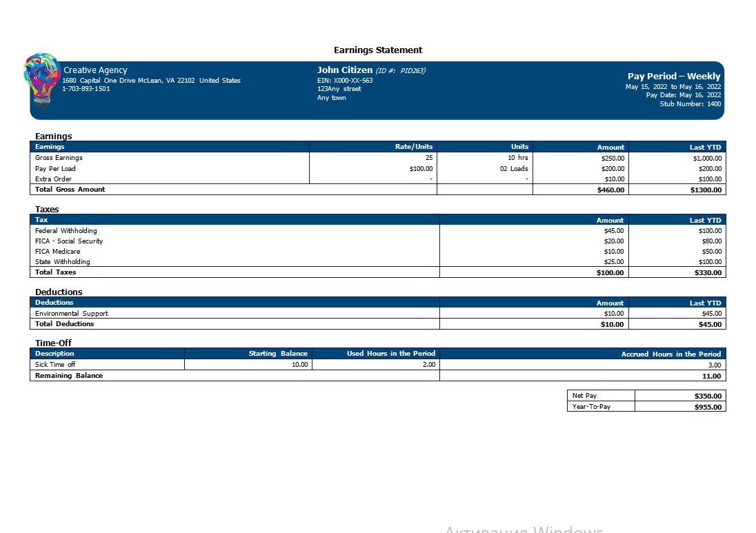This screenshot has height=533, width=756.
Task: Click the Federal Withholding tax row
Action: [x=378, y=231]
